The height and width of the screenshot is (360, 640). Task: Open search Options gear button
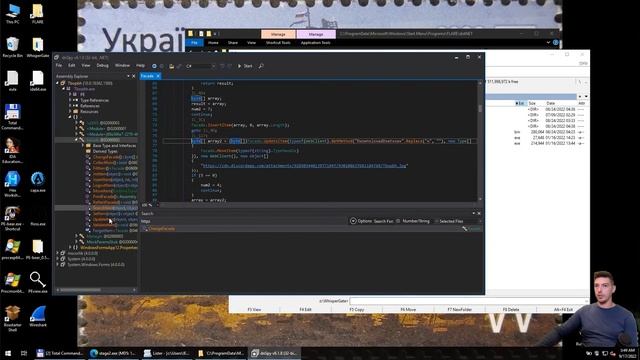(361, 221)
